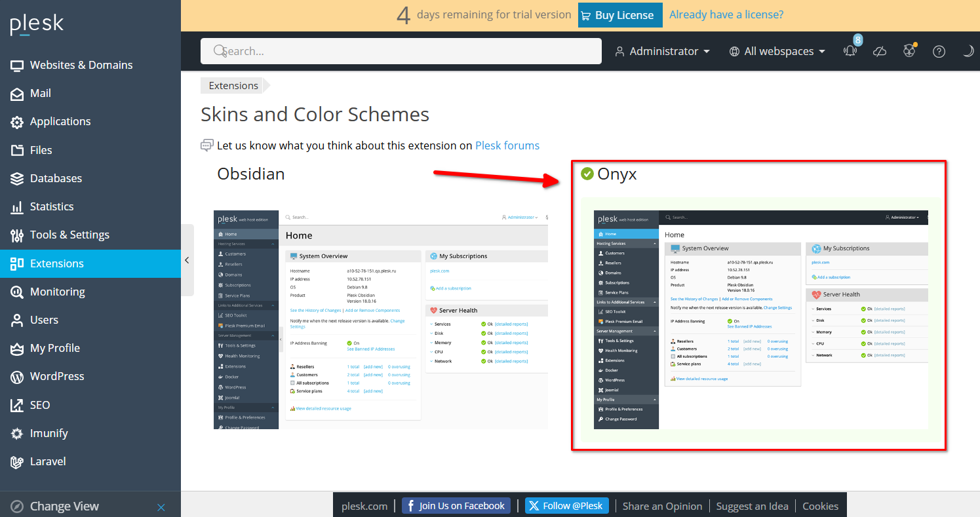Click the Change View compass icon
980x517 pixels.
[x=17, y=507]
